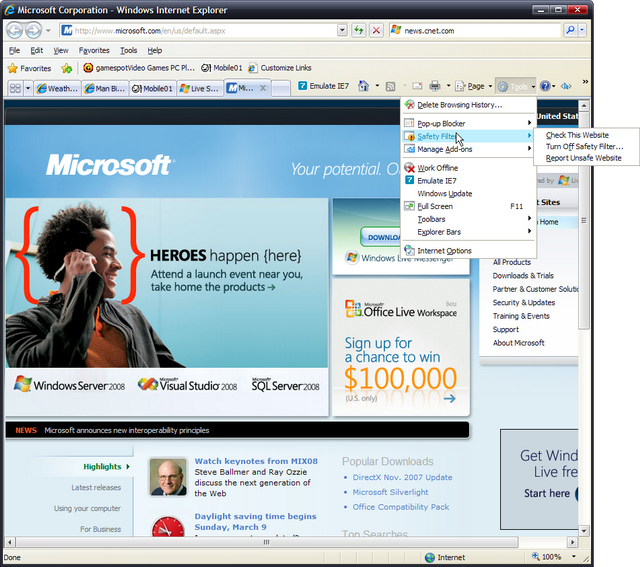Screen dimensions: 640x567
Task: Click the red Stop loading icon
Action: click(x=376, y=30)
